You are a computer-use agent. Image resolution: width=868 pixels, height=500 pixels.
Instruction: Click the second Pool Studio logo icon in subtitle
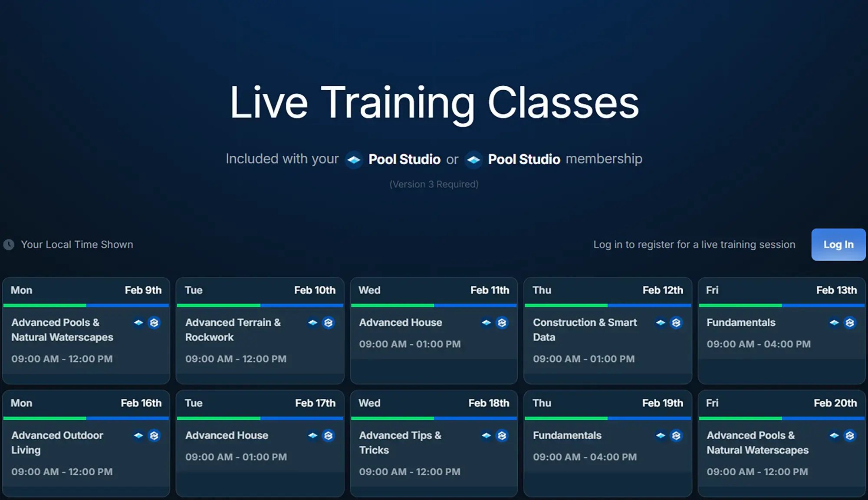click(x=473, y=160)
